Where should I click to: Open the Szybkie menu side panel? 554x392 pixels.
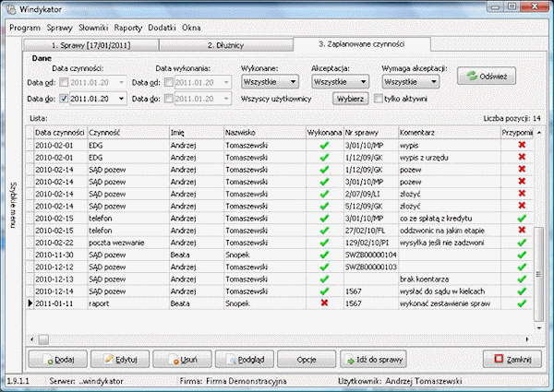(x=14, y=205)
